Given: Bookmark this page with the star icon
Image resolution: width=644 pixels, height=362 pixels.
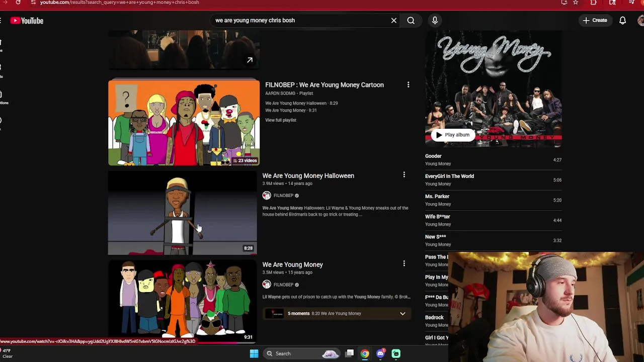Looking at the screenshot, I should pos(576,3).
